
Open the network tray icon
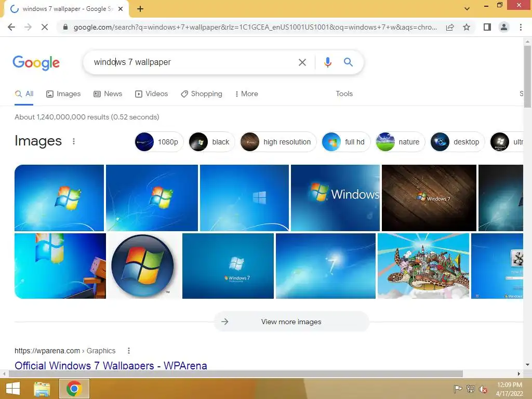[471, 389]
